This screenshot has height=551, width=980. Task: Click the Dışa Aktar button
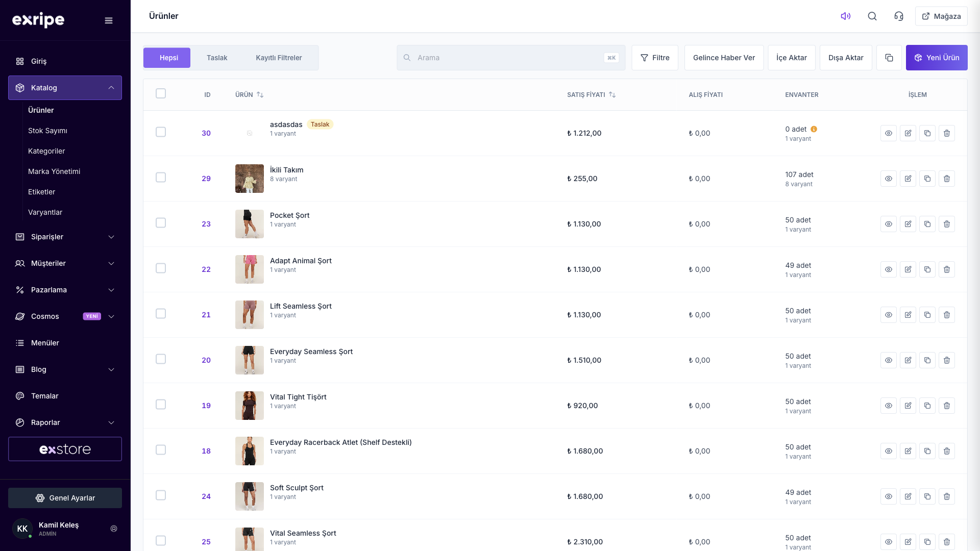[x=846, y=58]
